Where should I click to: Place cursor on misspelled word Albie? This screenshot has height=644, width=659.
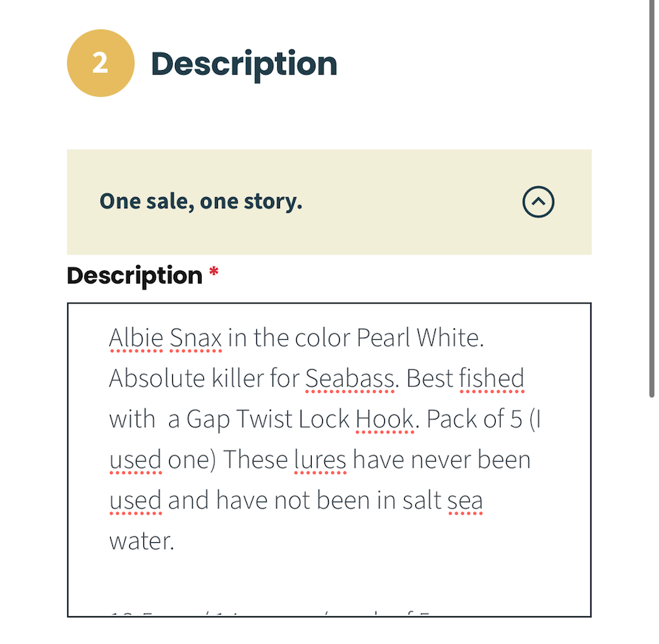click(x=136, y=338)
